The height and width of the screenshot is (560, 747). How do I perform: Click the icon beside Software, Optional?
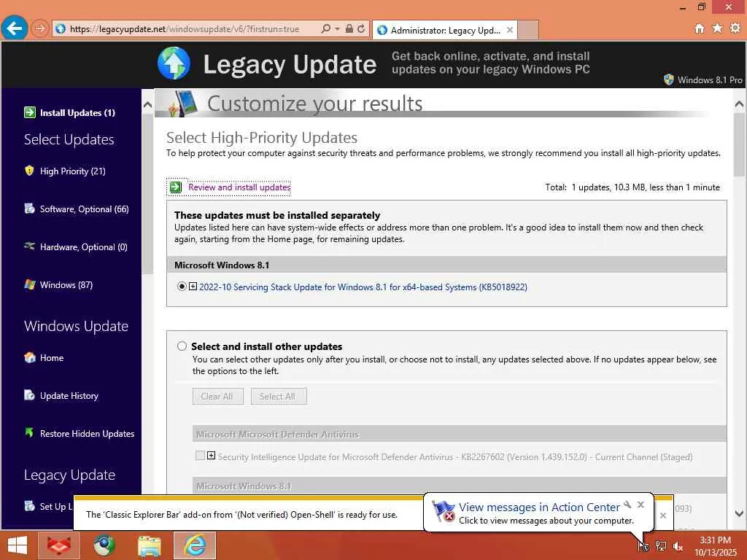pyautogui.click(x=29, y=209)
